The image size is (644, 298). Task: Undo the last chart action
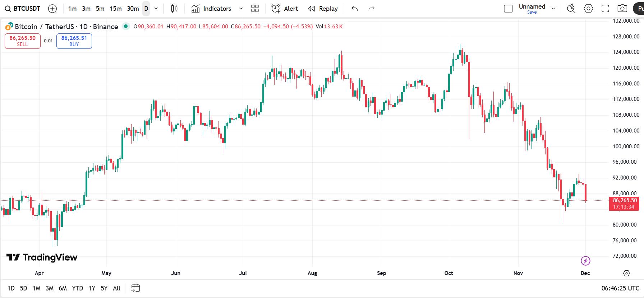coord(355,9)
